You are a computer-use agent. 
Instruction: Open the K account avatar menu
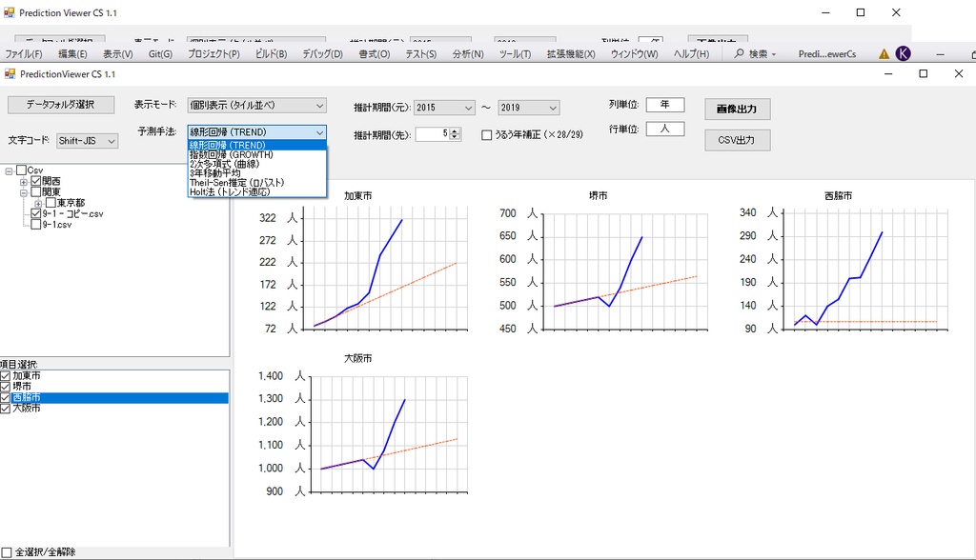pos(904,54)
